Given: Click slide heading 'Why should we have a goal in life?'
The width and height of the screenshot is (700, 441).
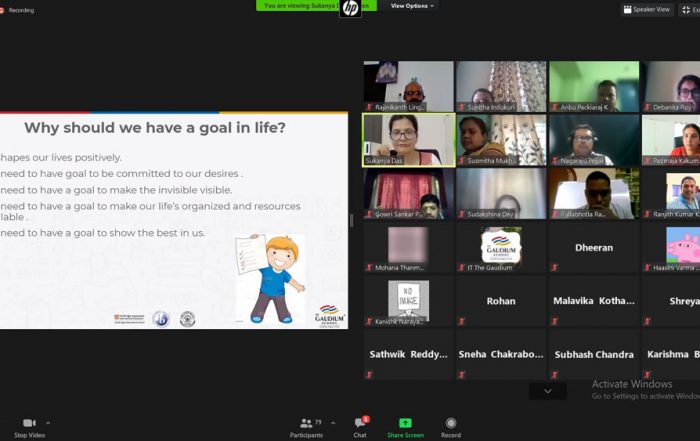Looking at the screenshot, I should [x=155, y=128].
